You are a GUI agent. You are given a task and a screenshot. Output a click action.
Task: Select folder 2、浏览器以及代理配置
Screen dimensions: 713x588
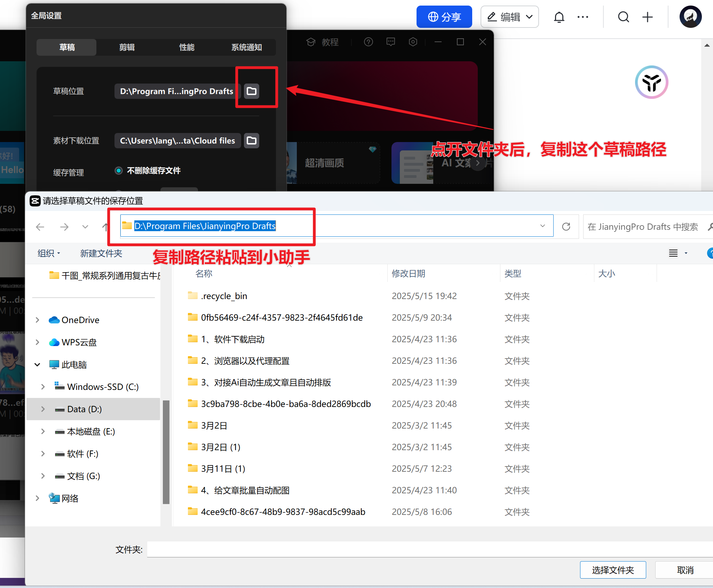click(239, 361)
